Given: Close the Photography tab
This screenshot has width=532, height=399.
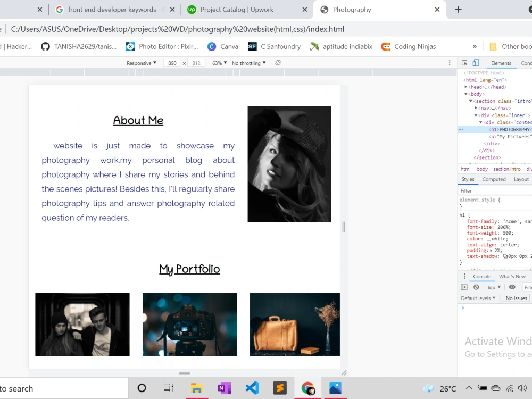Looking at the screenshot, I should click(437, 10).
